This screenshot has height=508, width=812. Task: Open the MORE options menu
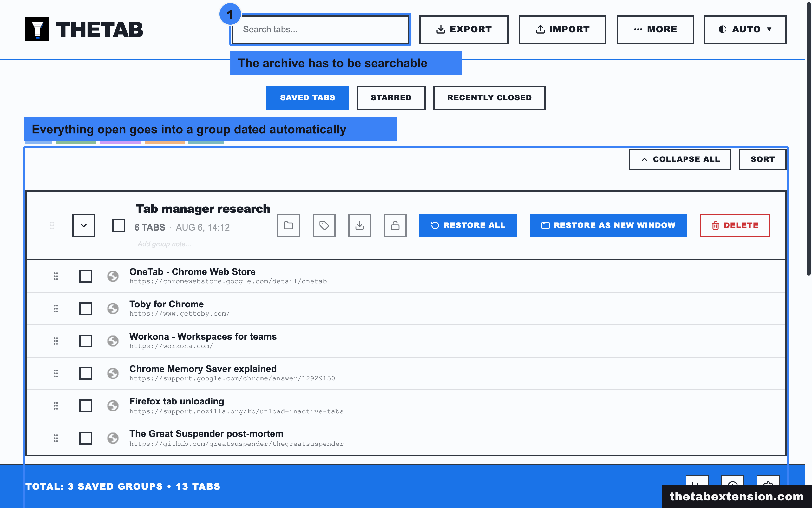(x=655, y=29)
